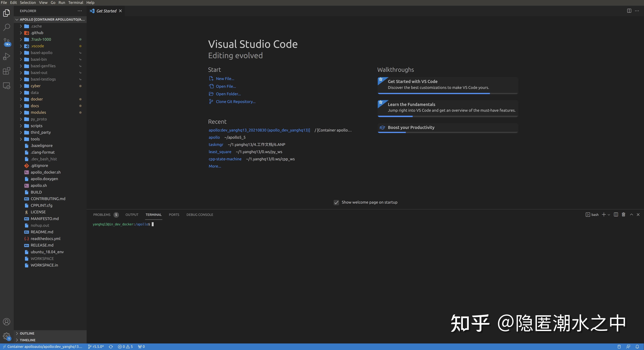Open the Terminal menu

pyautogui.click(x=76, y=3)
